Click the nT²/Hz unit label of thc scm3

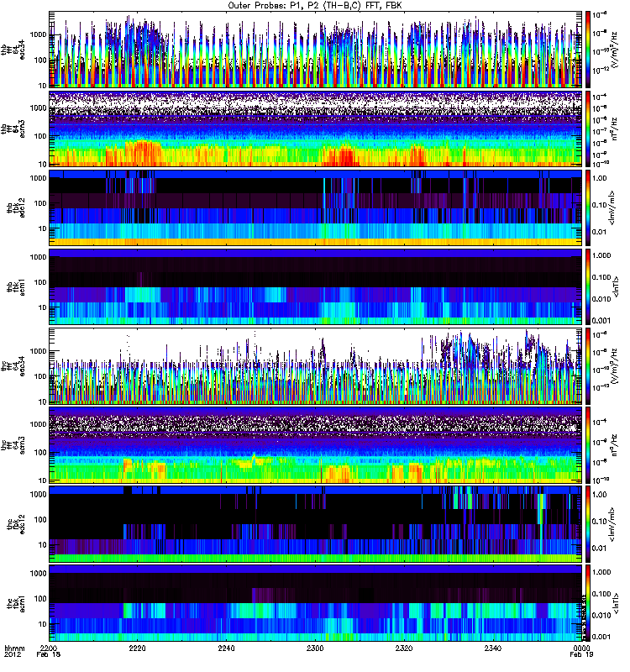[x=615, y=445]
